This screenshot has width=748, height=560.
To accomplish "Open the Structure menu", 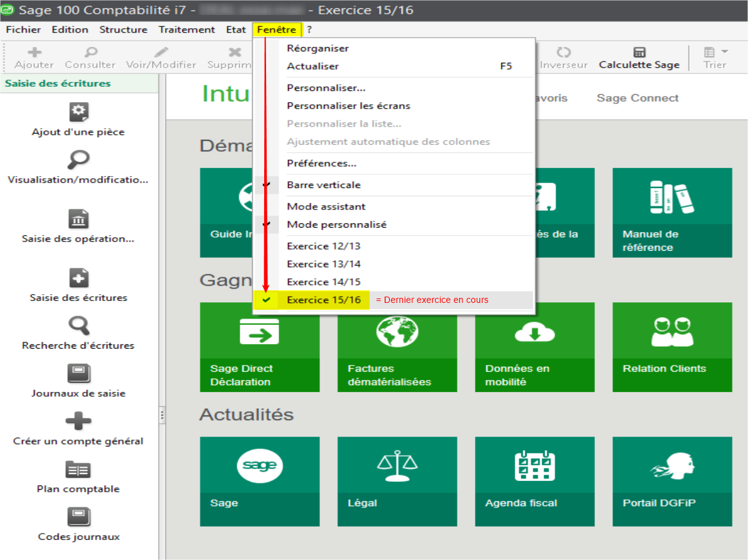I will tap(123, 29).
